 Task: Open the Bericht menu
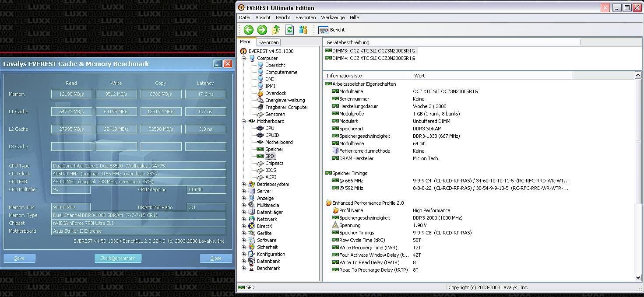coord(283,17)
